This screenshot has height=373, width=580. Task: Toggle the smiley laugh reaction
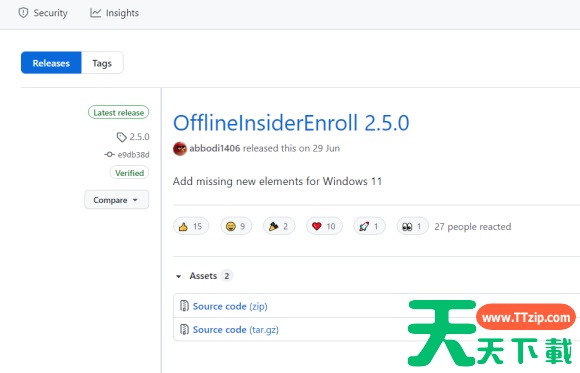(x=236, y=226)
